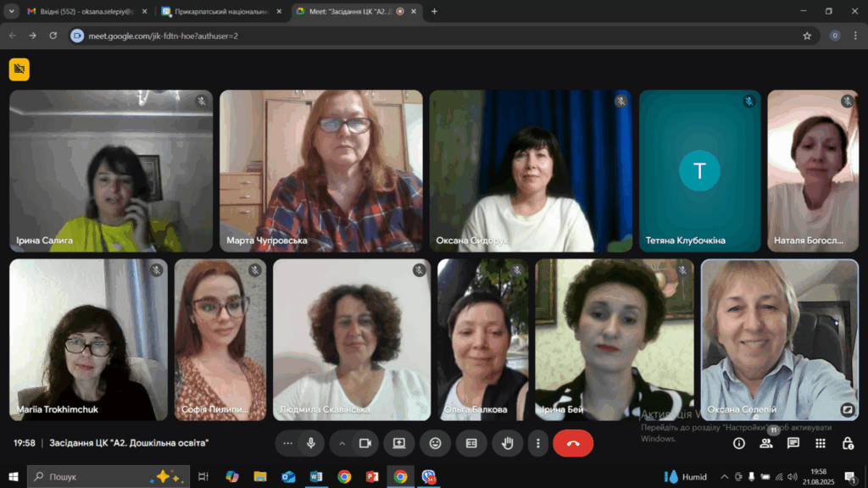Expand video settings arrow beside camera
Image resolution: width=868 pixels, height=488 pixels.
[x=342, y=443]
